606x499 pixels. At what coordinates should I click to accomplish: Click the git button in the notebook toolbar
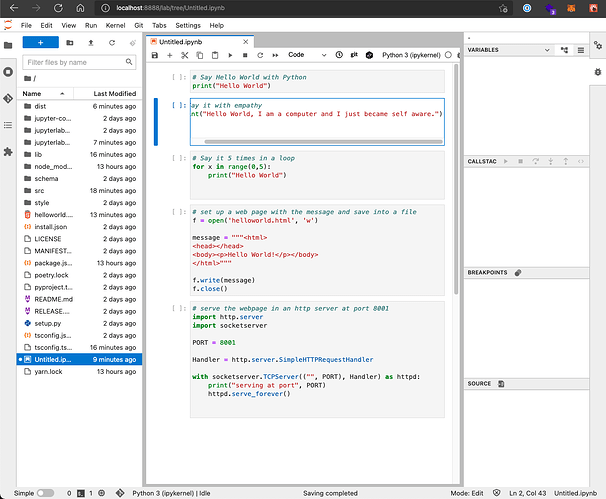point(354,55)
